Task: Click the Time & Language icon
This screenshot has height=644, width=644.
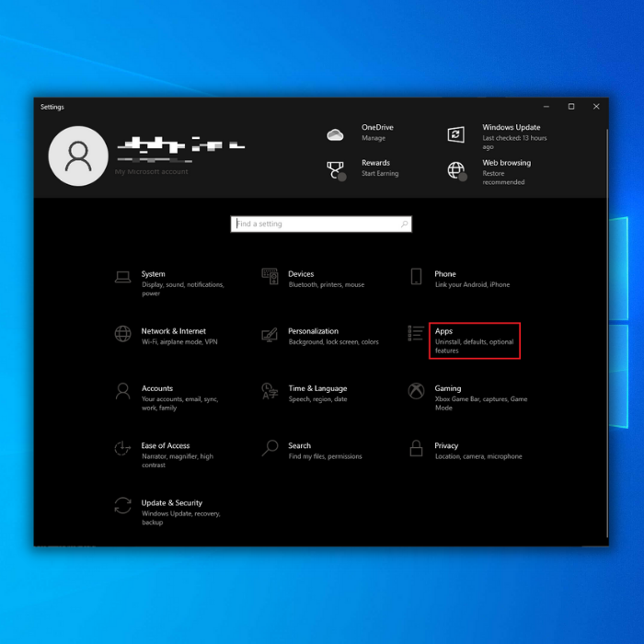Action: 270,391
